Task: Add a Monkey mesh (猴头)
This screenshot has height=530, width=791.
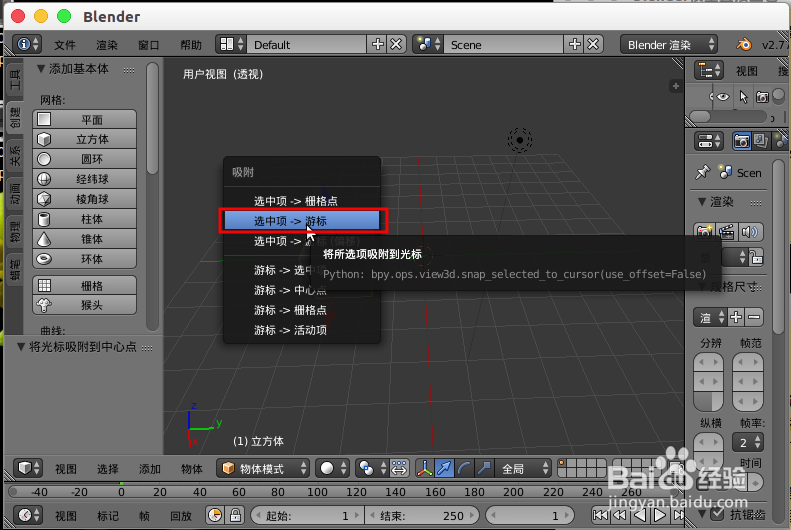Action: tap(85, 305)
